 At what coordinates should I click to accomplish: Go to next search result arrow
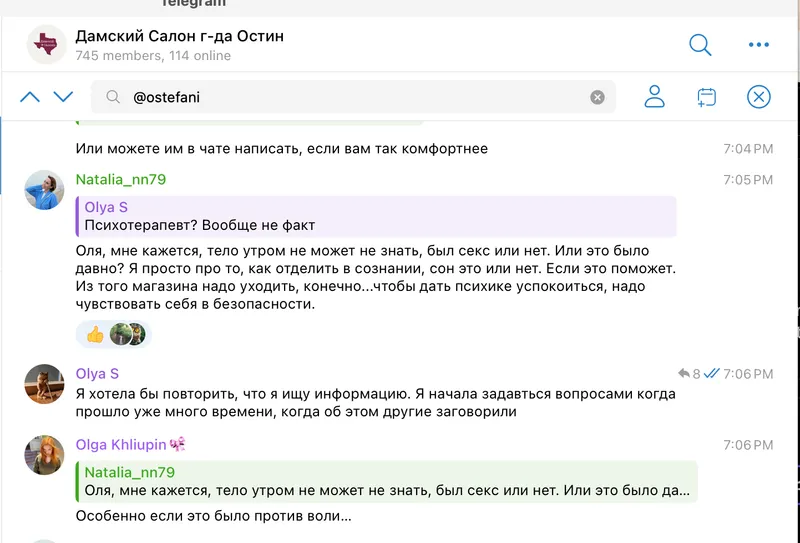pos(63,97)
